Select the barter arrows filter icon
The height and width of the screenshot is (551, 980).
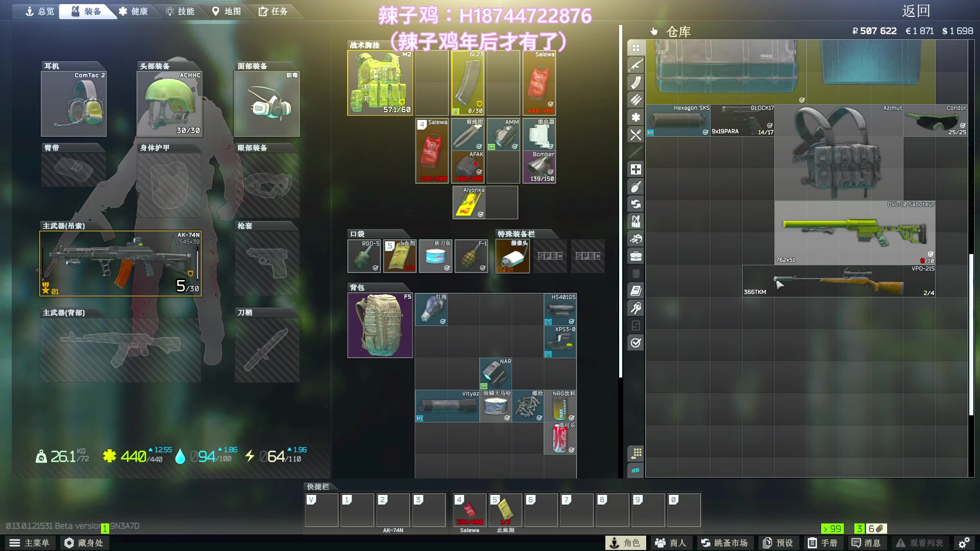(x=636, y=204)
